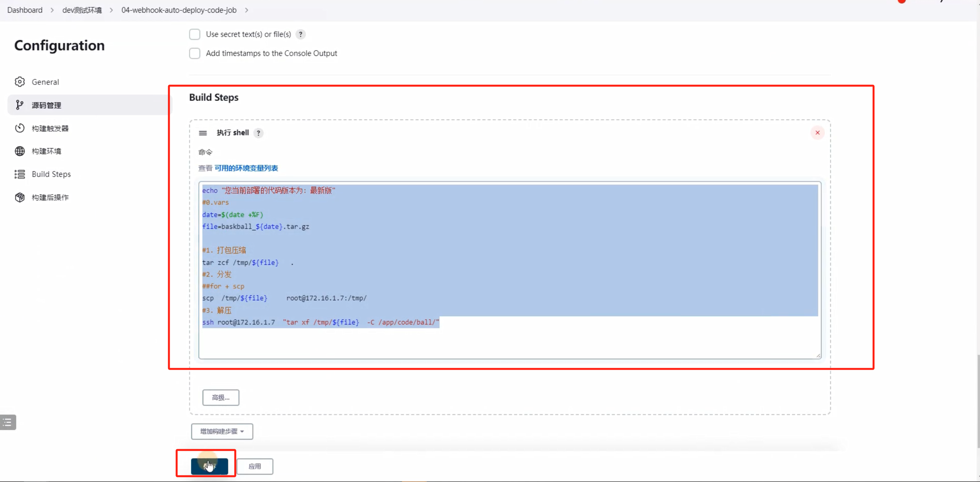980x482 pixels.
Task: Open the outline panel icon at left edge
Action: pyautogui.click(x=8, y=422)
